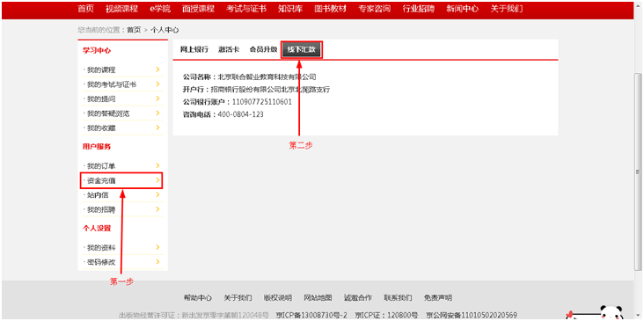Click company name 北京联合智业教育科技有限公司
Image resolution: width=644 pixels, height=321 pixels.
click(267, 77)
